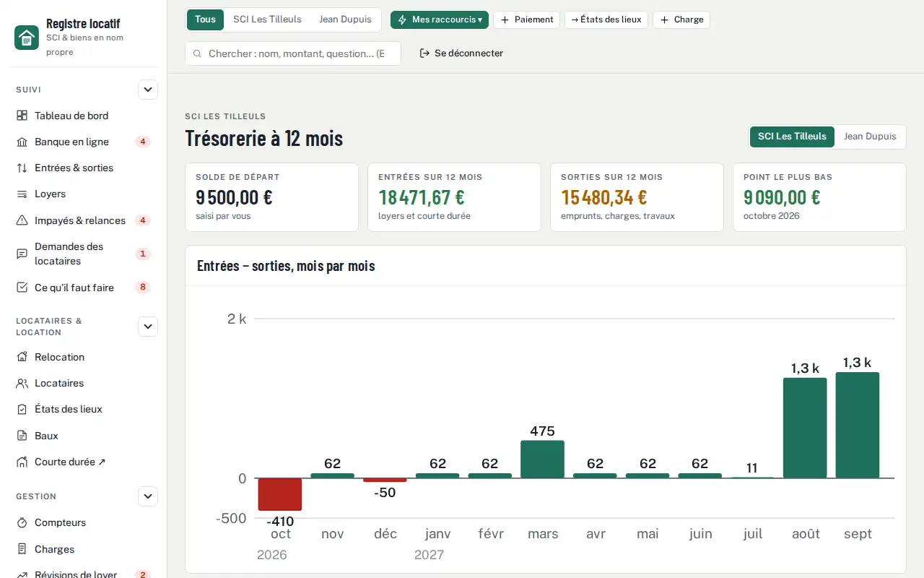Viewport: 924px width, 578px height.
Task: Add a new Paiement
Action: [x=527, y=20]
